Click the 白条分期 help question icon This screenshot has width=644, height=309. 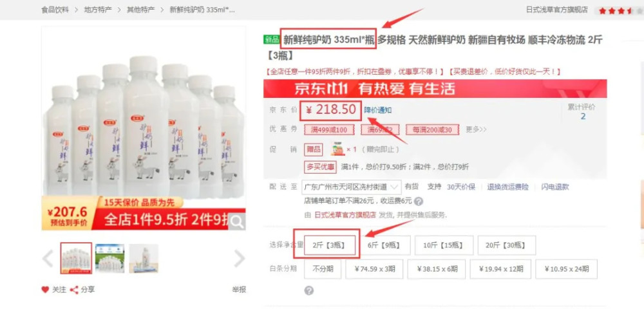309,290
